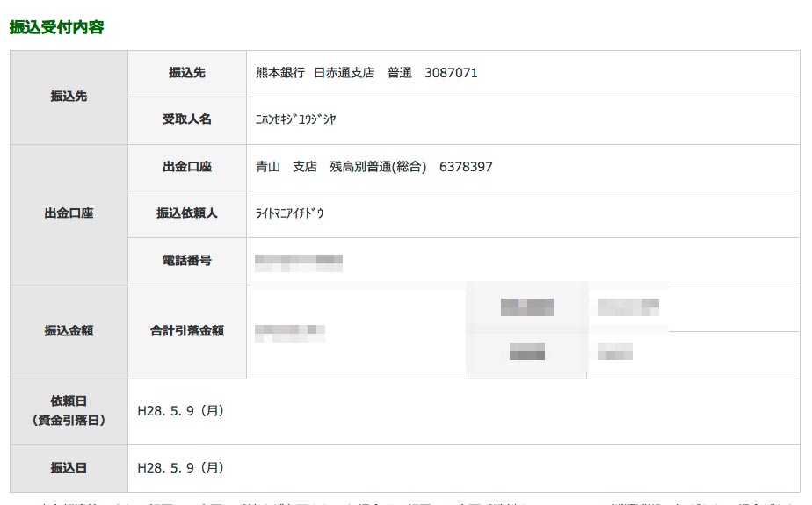Click the 電話番号 label cell
This screenshot has width=812, height=505.
click(187, 261)
